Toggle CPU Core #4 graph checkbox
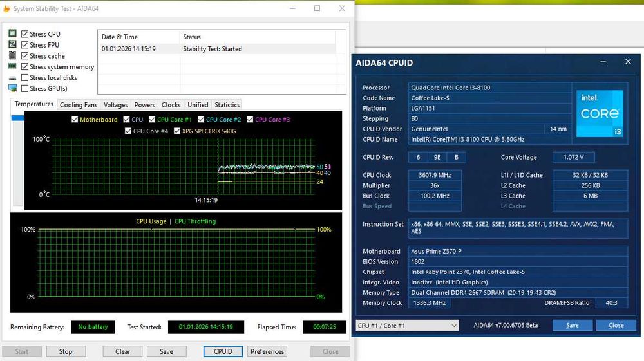This screenshot has height=361, width=644. [x=128, y=131]
